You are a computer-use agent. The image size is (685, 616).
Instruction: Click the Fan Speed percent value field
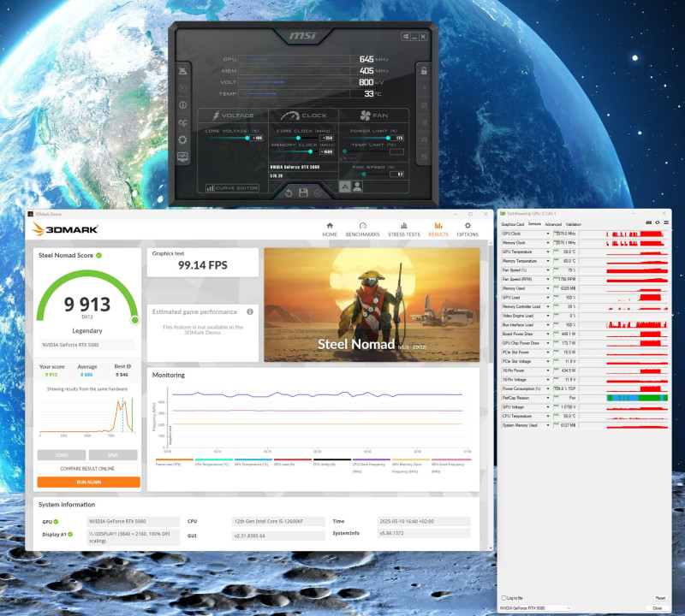(398, 175)
